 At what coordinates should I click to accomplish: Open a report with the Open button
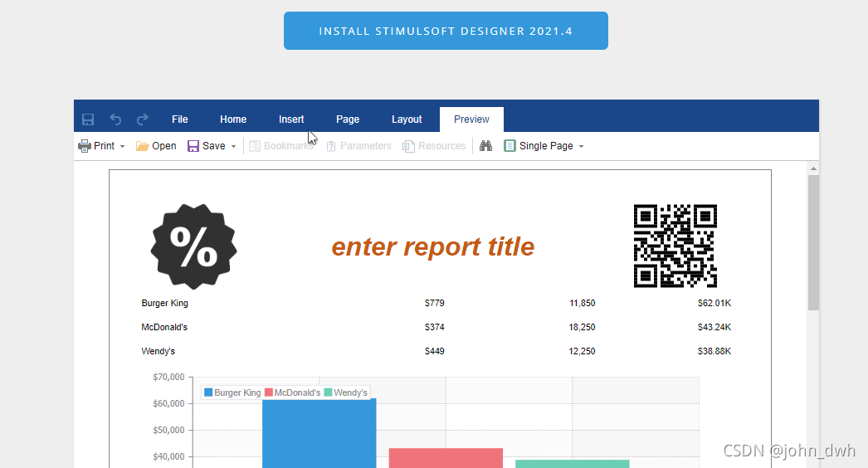coord(156,146)
